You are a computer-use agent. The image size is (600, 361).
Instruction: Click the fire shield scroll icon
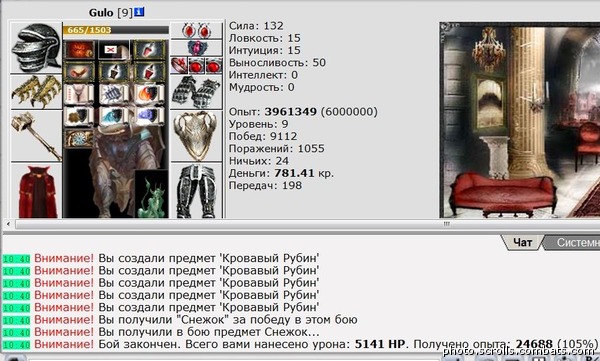[150, 94]
